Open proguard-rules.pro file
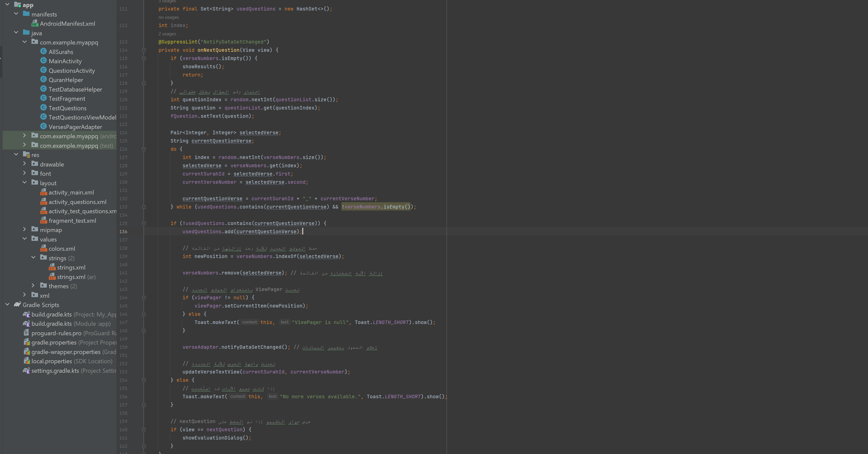Viewport: 868px width, 454px height. click(x=56, y=333)
